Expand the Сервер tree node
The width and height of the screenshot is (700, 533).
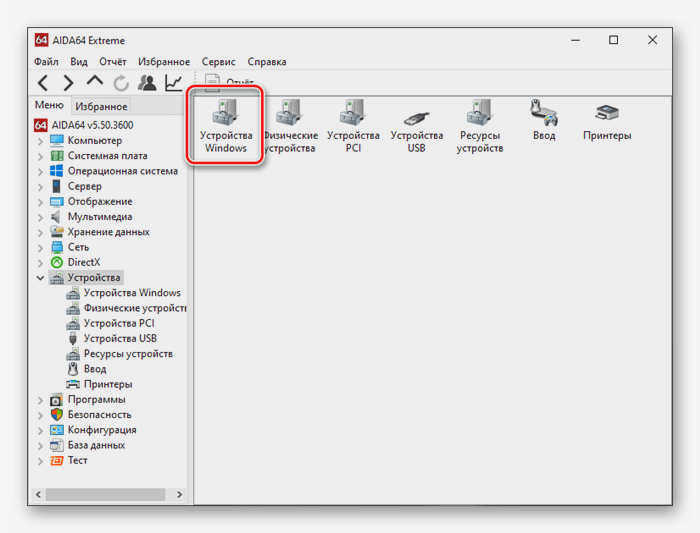41,187
